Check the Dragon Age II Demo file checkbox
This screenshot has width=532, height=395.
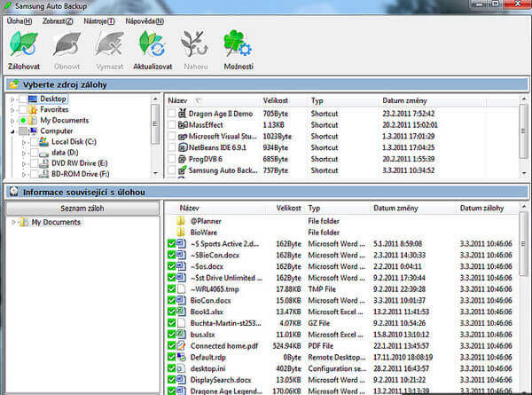172,114
